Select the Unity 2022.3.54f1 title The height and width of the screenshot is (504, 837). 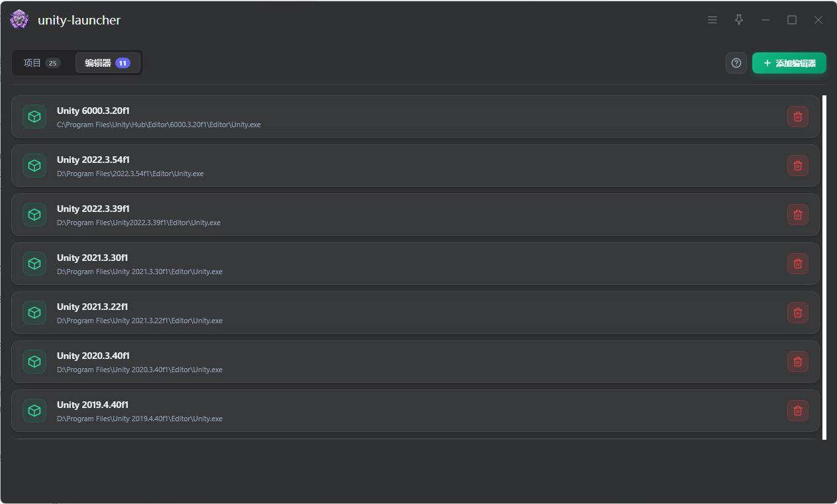coord(93,160)
